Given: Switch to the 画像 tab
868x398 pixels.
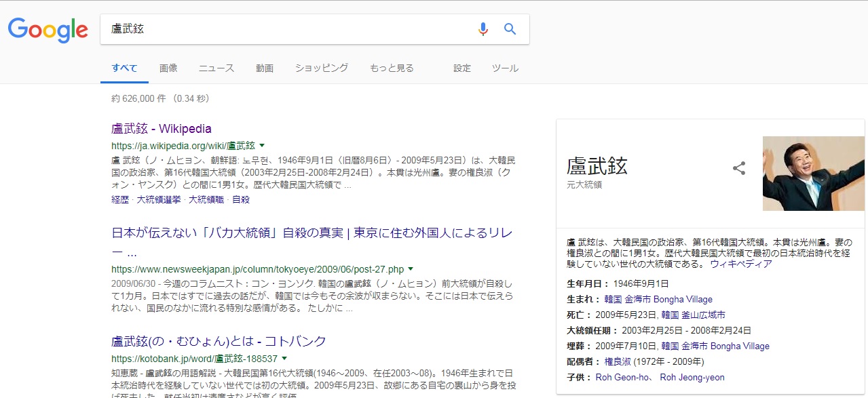Looking at the screenshot, I should click(x=168, y=68).
